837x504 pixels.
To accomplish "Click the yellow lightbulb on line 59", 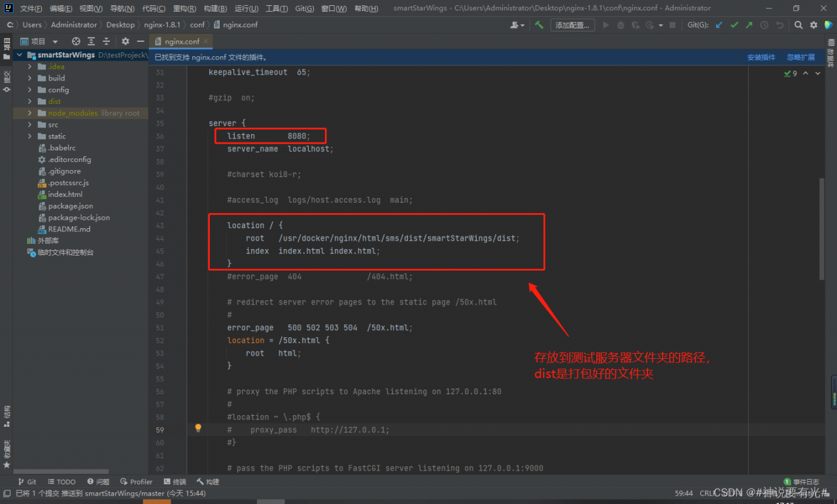I will (198, 429).
